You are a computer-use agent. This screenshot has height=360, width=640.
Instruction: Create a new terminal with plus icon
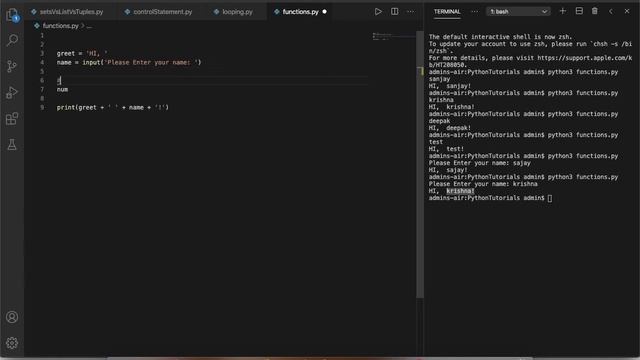pos(562,11)
